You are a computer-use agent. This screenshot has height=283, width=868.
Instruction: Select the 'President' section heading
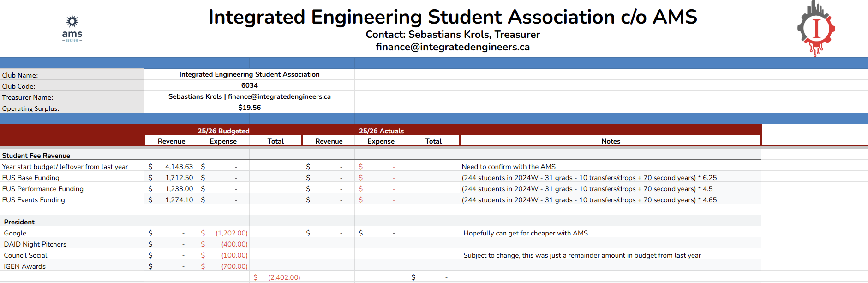19,222
